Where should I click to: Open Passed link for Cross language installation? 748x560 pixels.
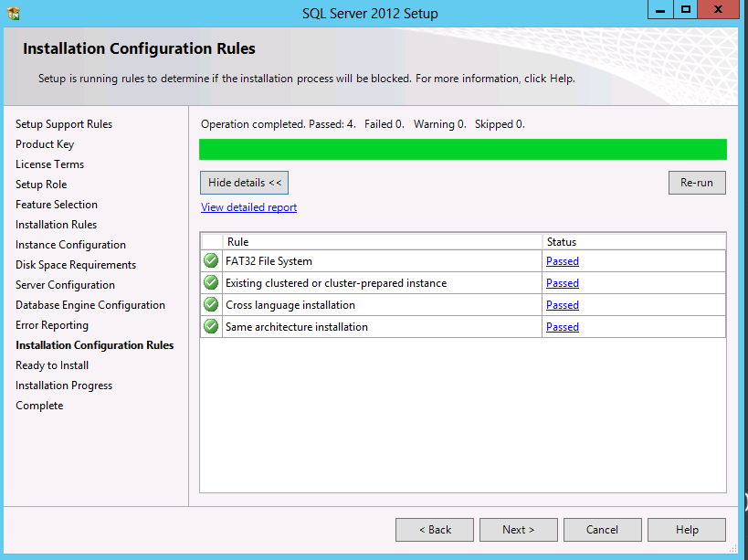[563, 305]
